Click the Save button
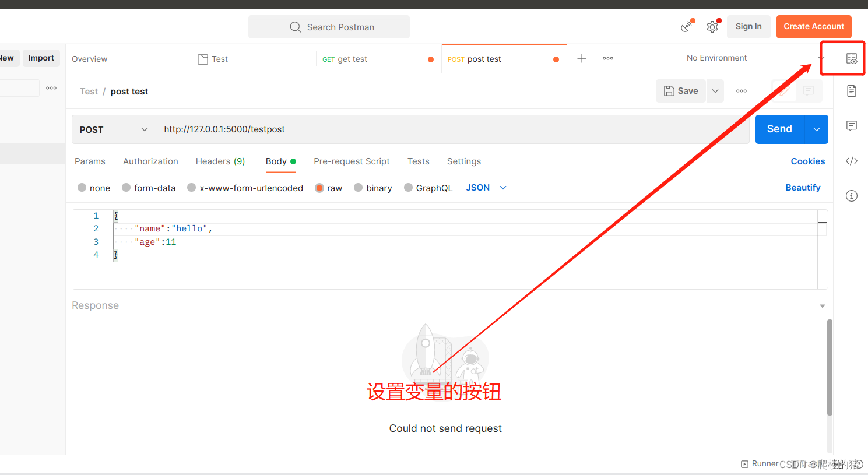Screen dimensions: 868x475 point(681,91)
